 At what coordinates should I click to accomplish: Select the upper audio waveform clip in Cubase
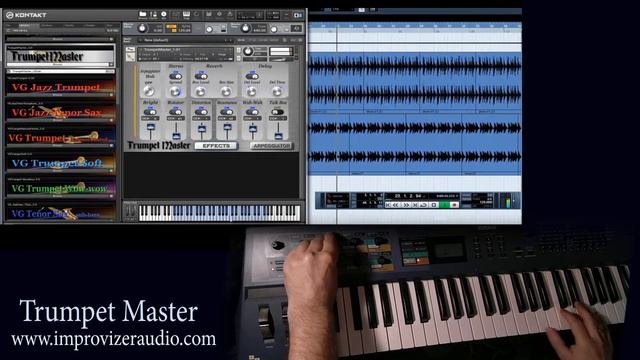(415, 81)
